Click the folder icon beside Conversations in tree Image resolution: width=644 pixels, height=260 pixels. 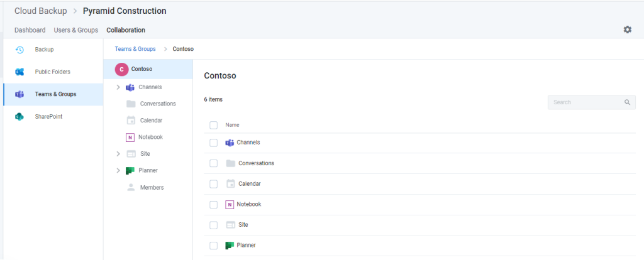coord(131,104)
